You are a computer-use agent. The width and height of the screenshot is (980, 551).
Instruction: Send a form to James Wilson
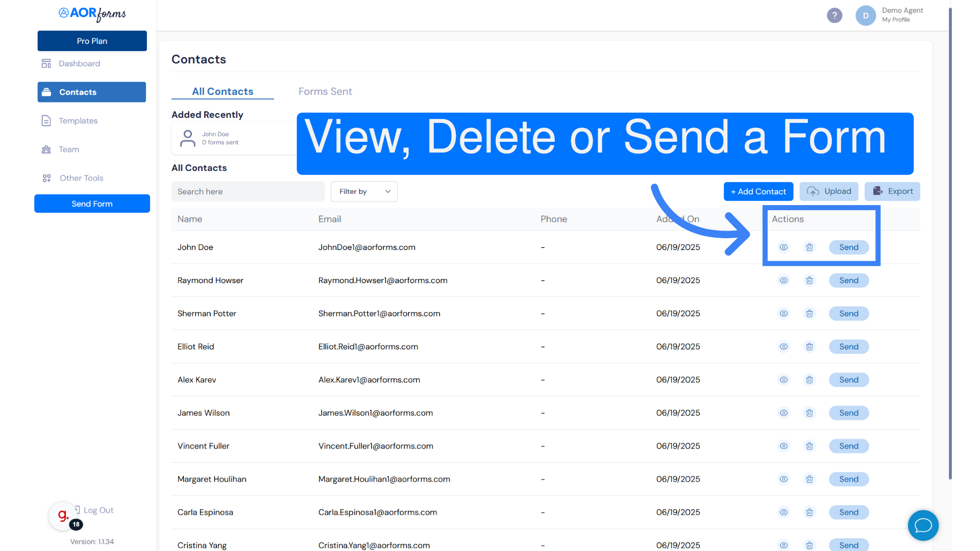[848, 413]
